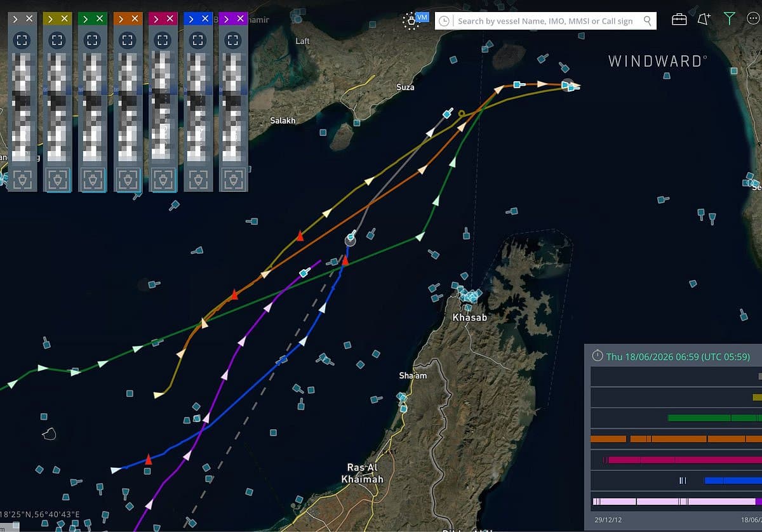The width and height of the screenshot is (762, 532).
Task: Click the Khasab map label
Action: click(469, 317)
